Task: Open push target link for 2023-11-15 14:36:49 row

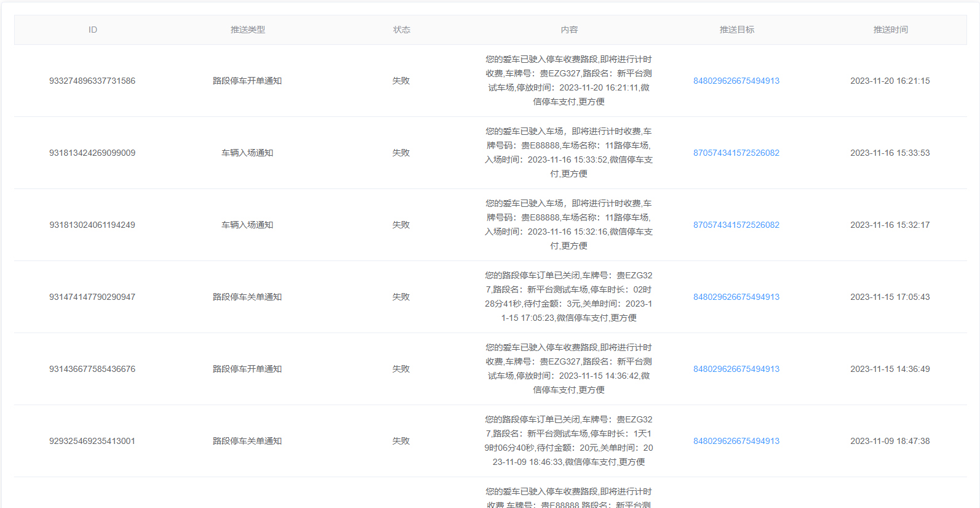Action: click(736, 369)
